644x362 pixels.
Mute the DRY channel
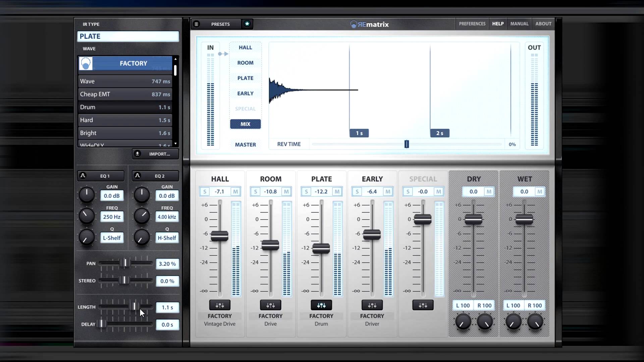[x=489, y=191]
